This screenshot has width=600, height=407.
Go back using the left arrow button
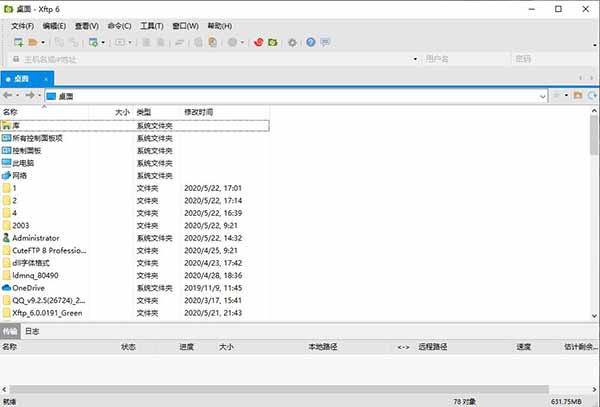(x=7, y=95)
